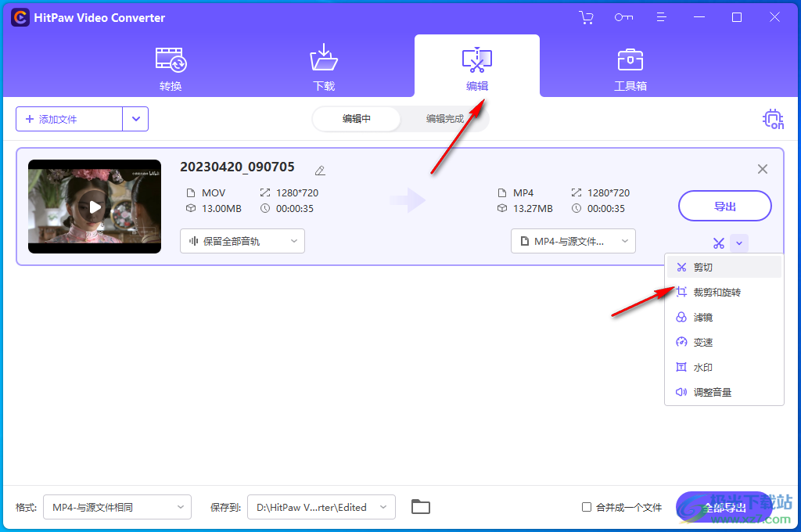
Task: Click the scissors cut icon near 导出
Action: coord(718,243)
